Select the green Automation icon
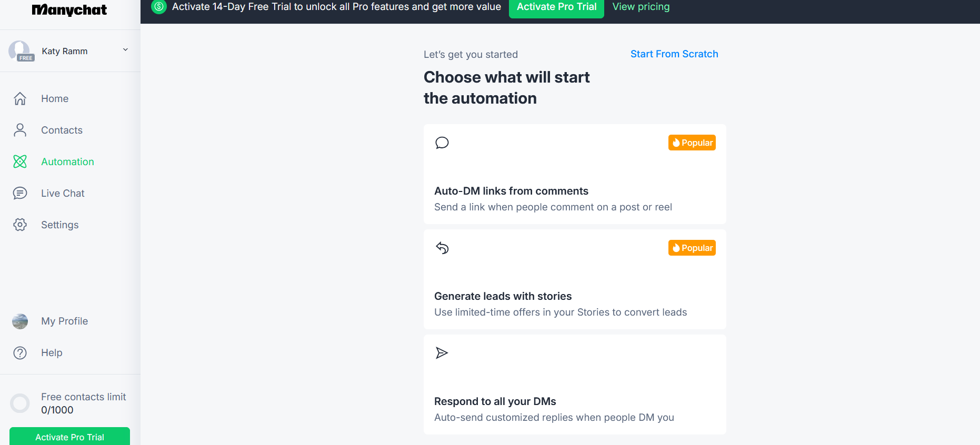Viewport: 980px width, 445px height. click(x=20, y=161)
